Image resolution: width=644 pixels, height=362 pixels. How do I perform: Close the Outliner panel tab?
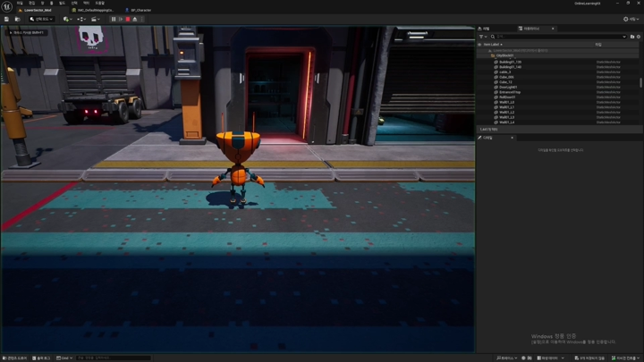coord(553,29)
